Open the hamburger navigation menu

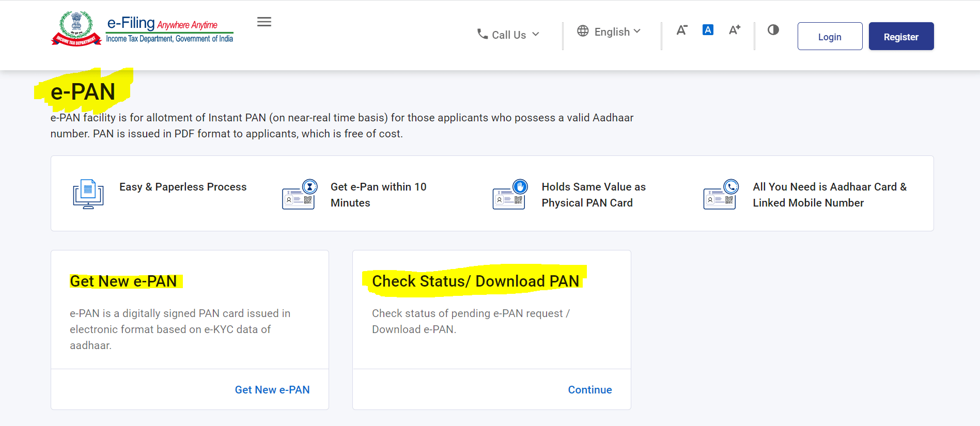click(x=264, y=22)
